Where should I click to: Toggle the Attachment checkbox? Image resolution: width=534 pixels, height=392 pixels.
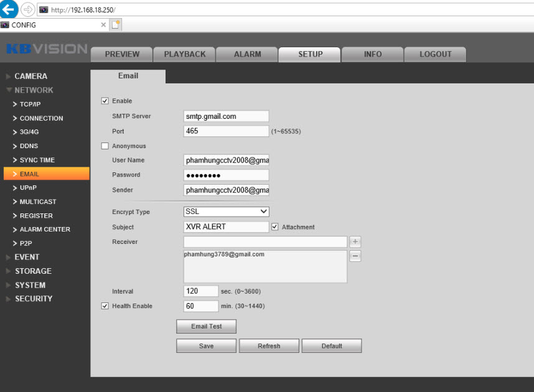pyautogui.click(x=274, y=227)
